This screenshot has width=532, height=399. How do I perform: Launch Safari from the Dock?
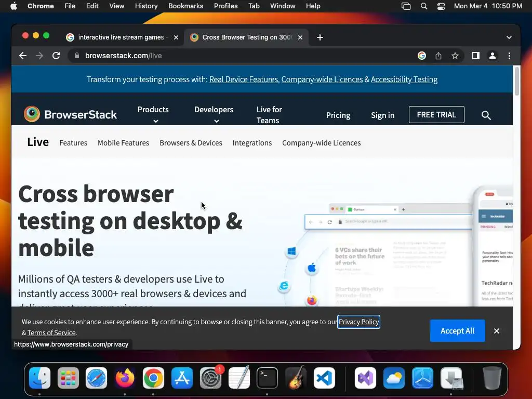coord(96,378)
